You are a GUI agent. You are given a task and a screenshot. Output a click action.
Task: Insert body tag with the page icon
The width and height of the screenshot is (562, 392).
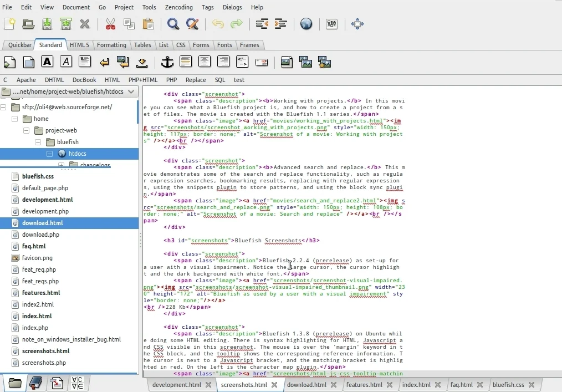pyautogui.click(x=29, y=63)
